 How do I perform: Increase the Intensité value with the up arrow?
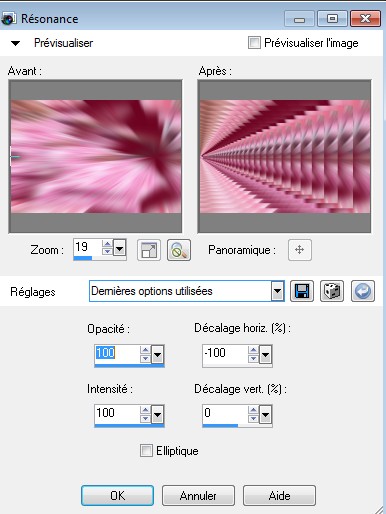tap(145, 410)
